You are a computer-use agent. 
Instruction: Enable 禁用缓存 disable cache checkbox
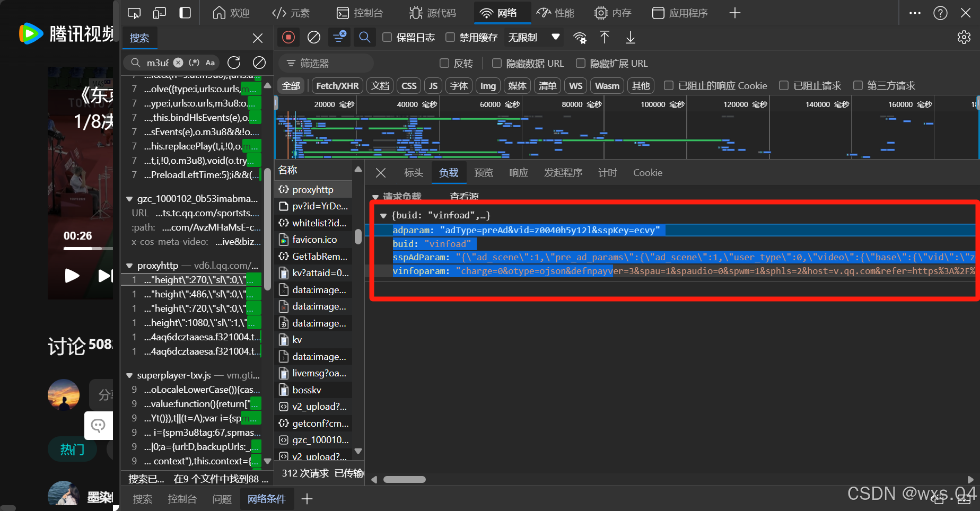(x=450, y=37)
